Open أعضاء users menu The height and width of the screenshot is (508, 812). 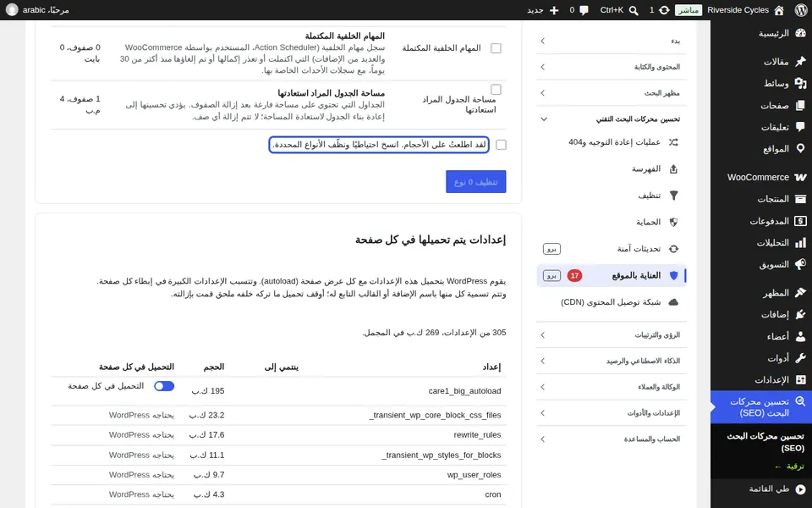pyautogui.click(x=786, y=336)
